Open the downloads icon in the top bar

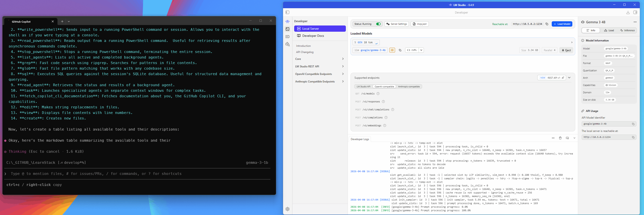click(628, 12)
